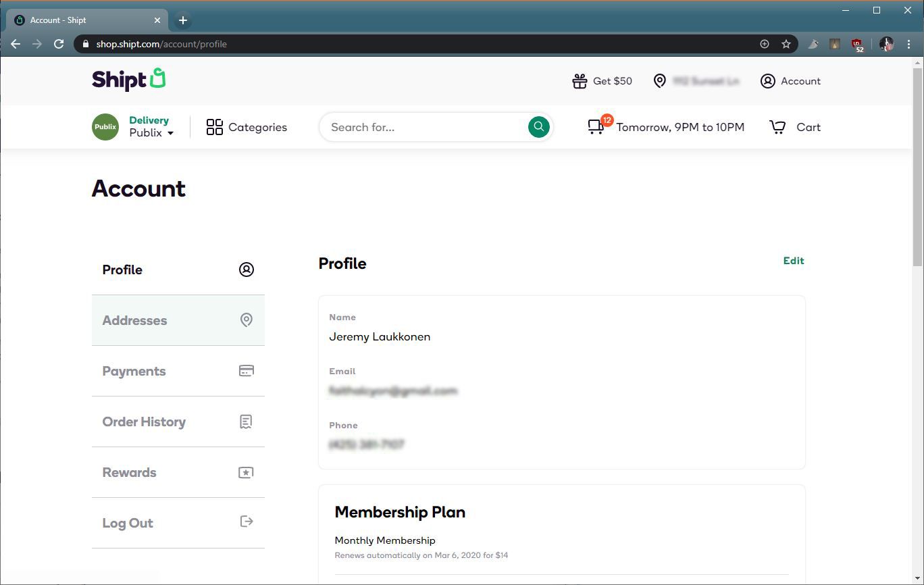Open the Addresses section
Image resolution: width=924 pixels, height=585 pixels.
(178, 320)
